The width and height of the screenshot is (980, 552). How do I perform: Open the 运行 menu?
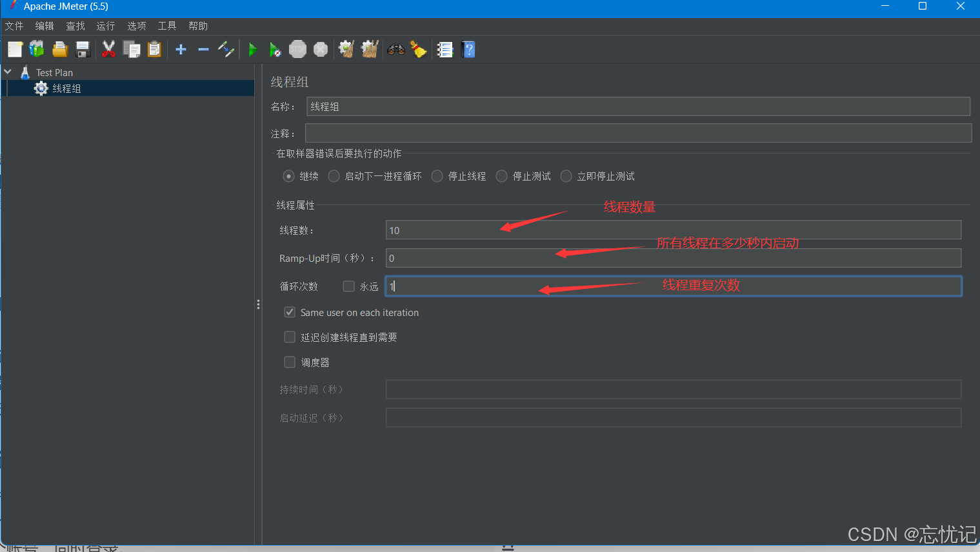tap(106, 26)
